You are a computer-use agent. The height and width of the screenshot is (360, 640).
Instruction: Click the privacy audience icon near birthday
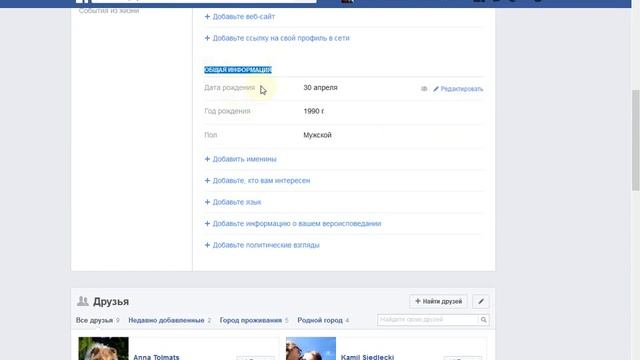[x=424, y=89]
